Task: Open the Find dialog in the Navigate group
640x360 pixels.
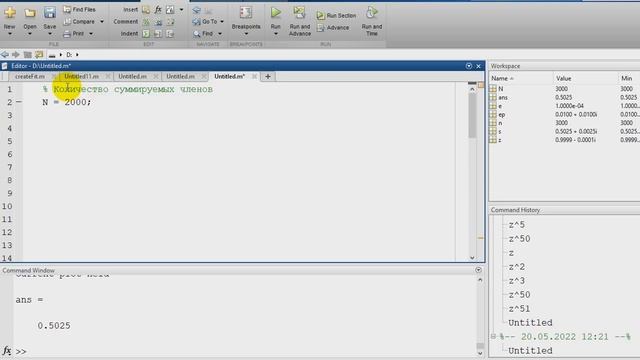Action: [x=204, y=34]
